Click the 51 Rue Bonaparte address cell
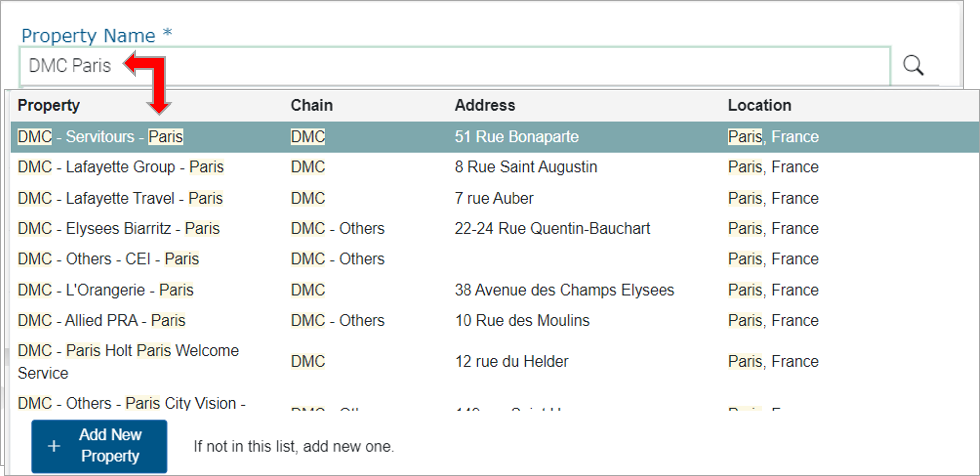980x476 pixels. (516, 137)
